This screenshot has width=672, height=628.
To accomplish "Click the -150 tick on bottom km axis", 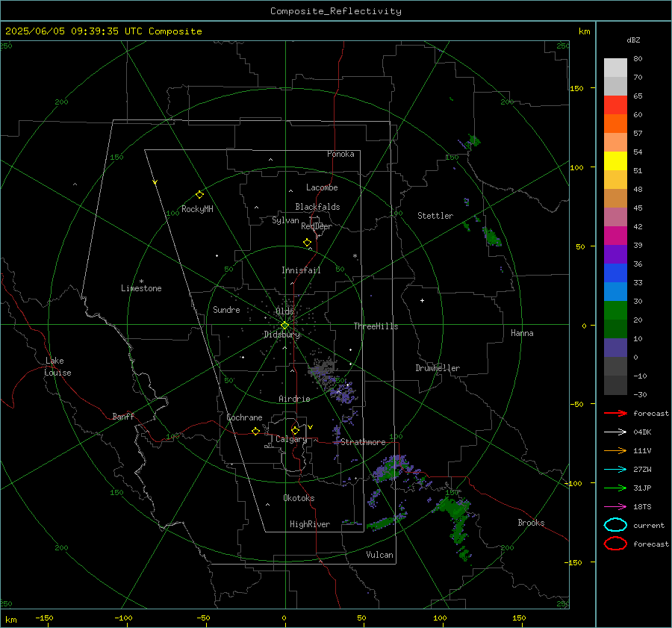I will 44,618.
